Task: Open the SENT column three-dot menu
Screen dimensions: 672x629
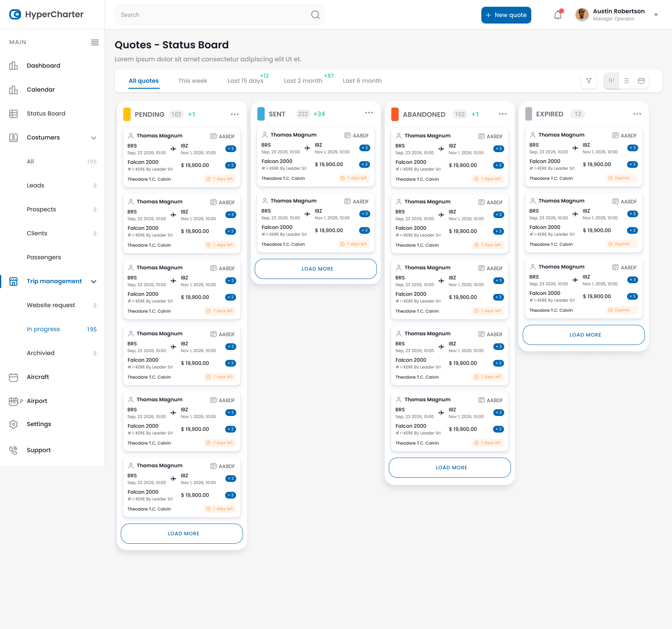Action: 369,113
